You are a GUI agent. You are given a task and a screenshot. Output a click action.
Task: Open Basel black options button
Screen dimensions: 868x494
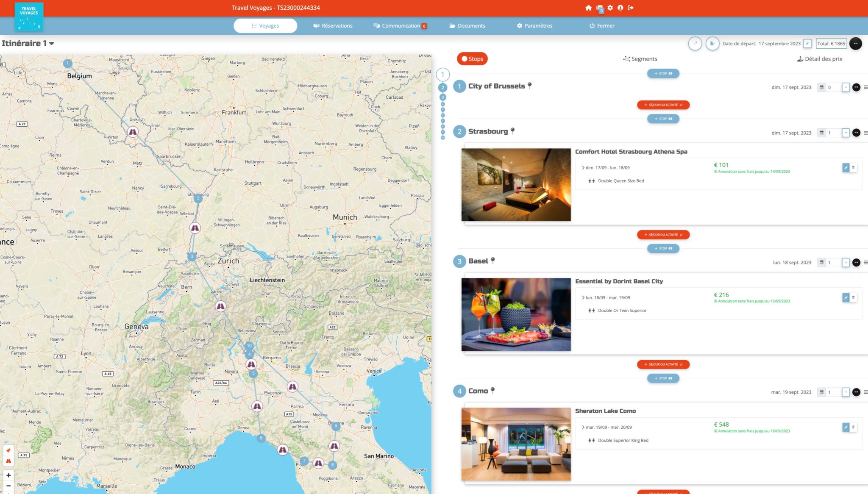click(x=856, y=262)
